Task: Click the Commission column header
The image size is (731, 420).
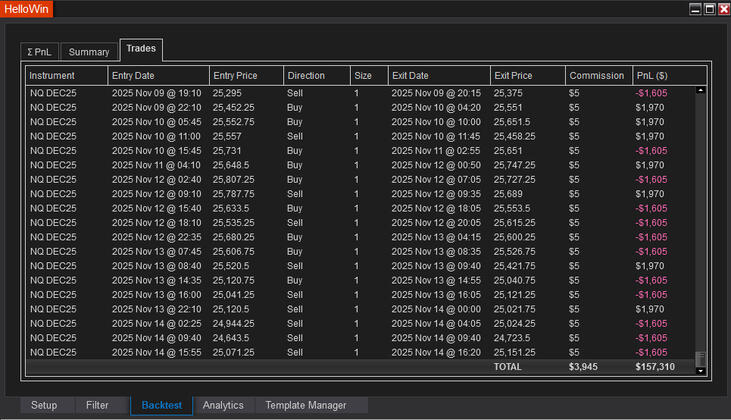Action: tap(597, 76)
